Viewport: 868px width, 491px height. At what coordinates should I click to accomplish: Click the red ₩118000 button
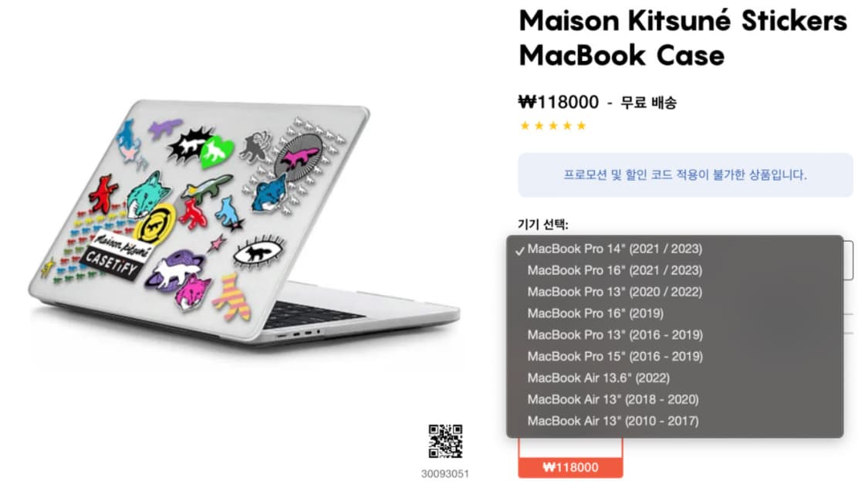[x=570, y=467]
